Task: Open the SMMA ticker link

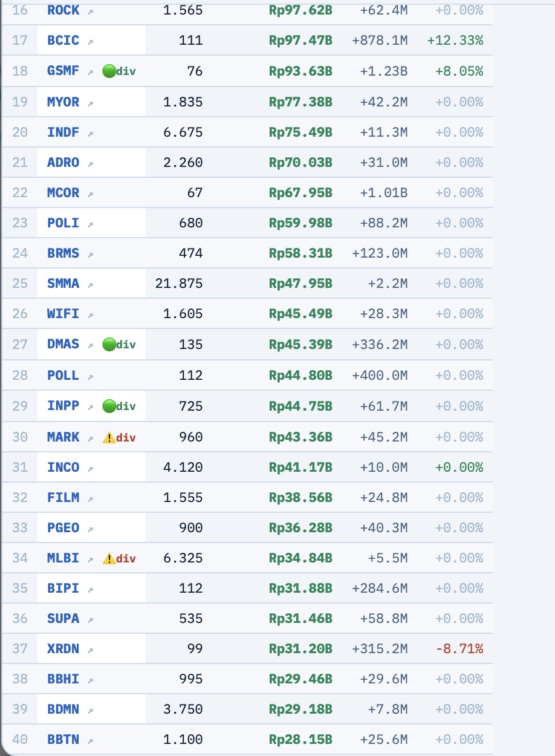Action: coord(63,283)
